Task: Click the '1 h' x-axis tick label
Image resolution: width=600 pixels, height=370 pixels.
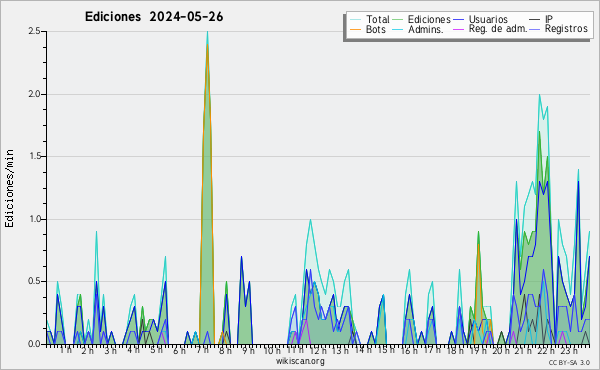Action: click(65, 350)
